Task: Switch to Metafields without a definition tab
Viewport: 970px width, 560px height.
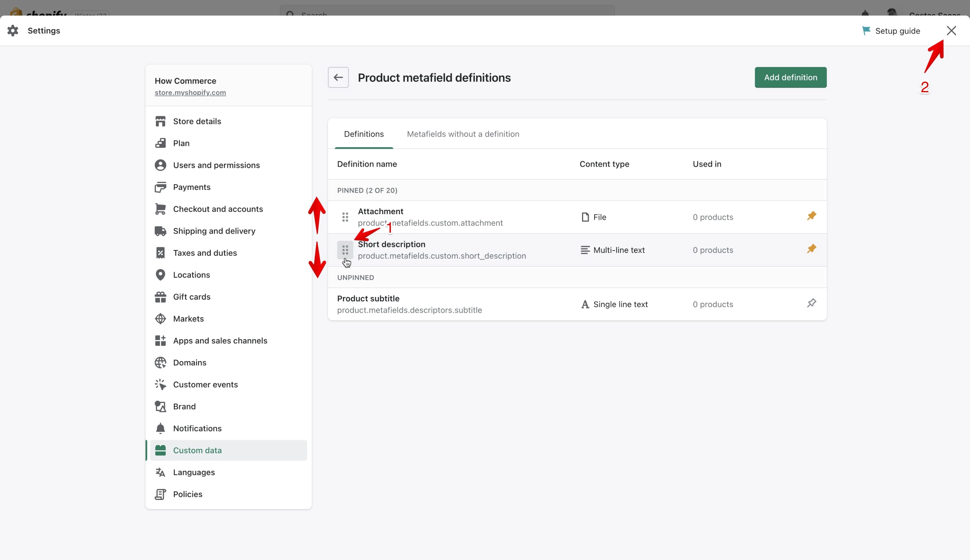Action: point(463,134)
